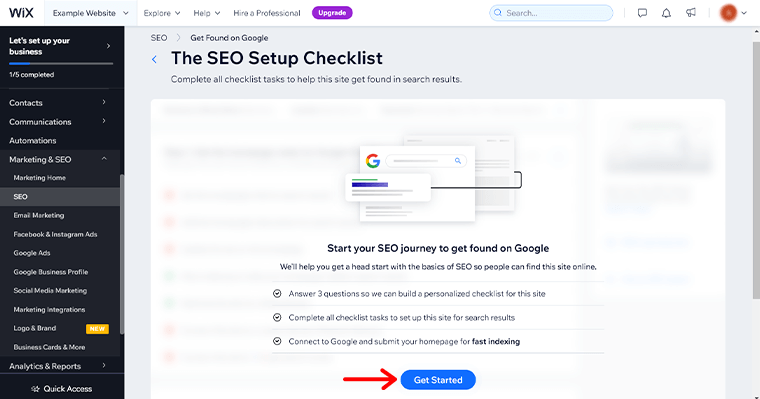Open the chat messages icon
Image resolution: width=760 pixels, height=399 pixels.
click(x=642, y=13)
